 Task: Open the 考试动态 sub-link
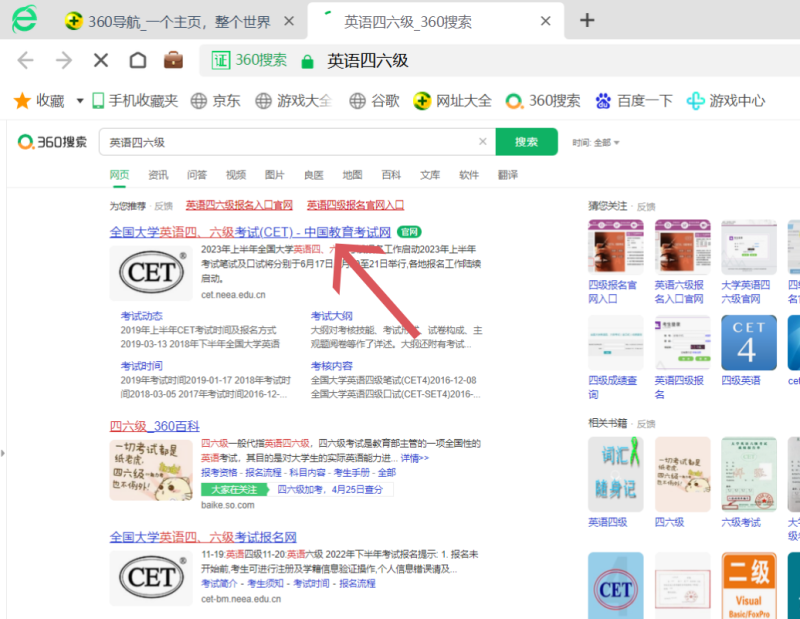(x=141, y=316)
